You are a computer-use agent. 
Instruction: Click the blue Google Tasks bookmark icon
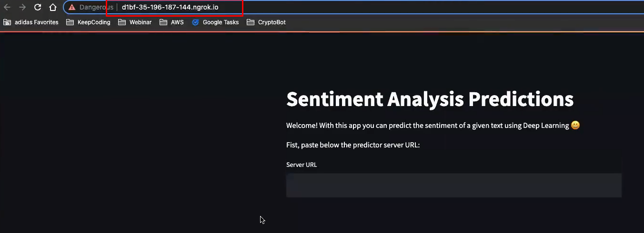[x=195, y=22]
